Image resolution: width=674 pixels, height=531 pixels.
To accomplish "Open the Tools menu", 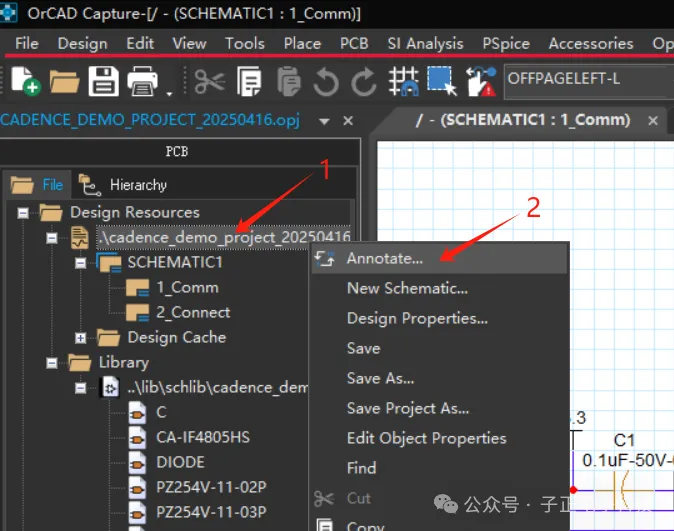I will 245,43.
